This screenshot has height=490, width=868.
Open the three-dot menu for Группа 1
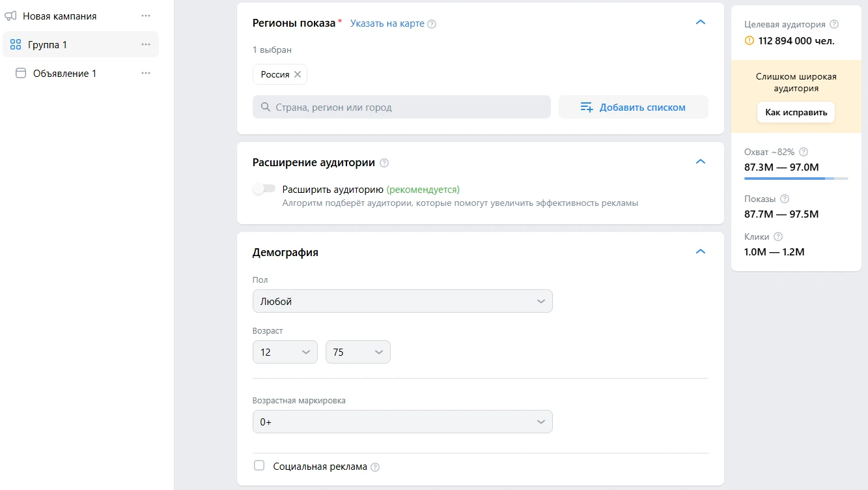pos(146,45)
